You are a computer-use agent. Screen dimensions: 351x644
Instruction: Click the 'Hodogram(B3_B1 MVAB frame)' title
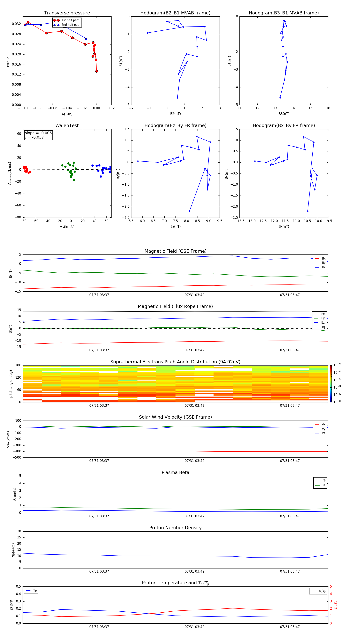pyautogui.click(x=284, y=13)
